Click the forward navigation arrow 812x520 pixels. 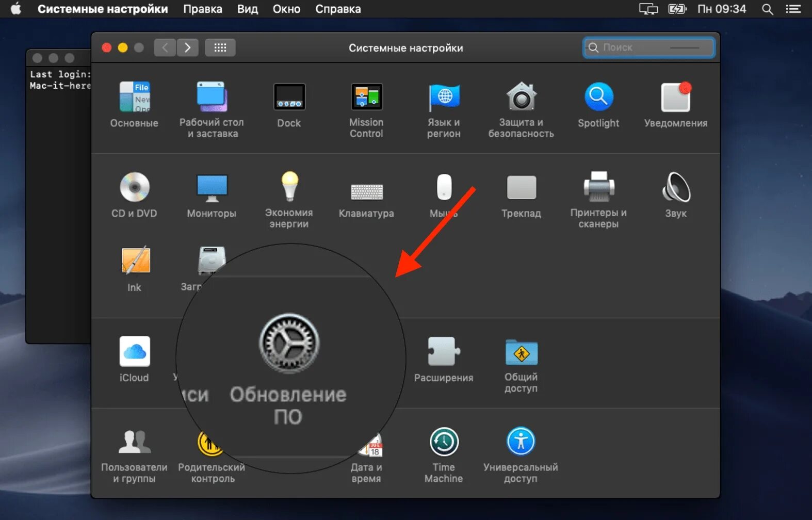pyautogui.click(x=188, y=47)
